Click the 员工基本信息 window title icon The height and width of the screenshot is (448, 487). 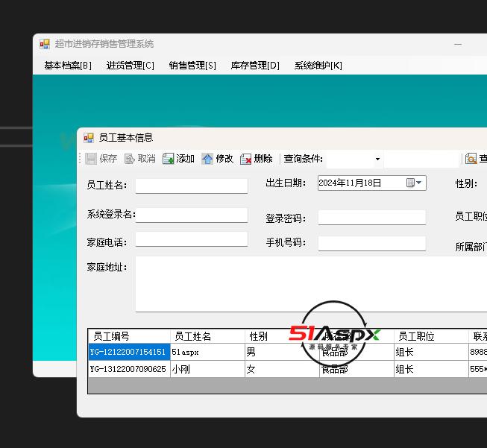tap(89, 138)
